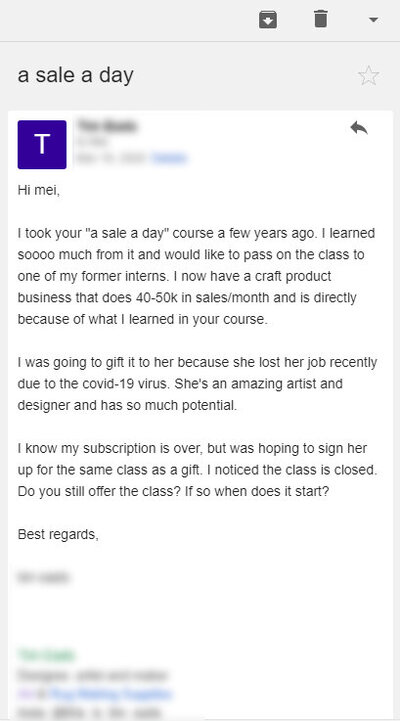Open the blurred blue details link by the date
400x721 pixels.
point(169,158)
